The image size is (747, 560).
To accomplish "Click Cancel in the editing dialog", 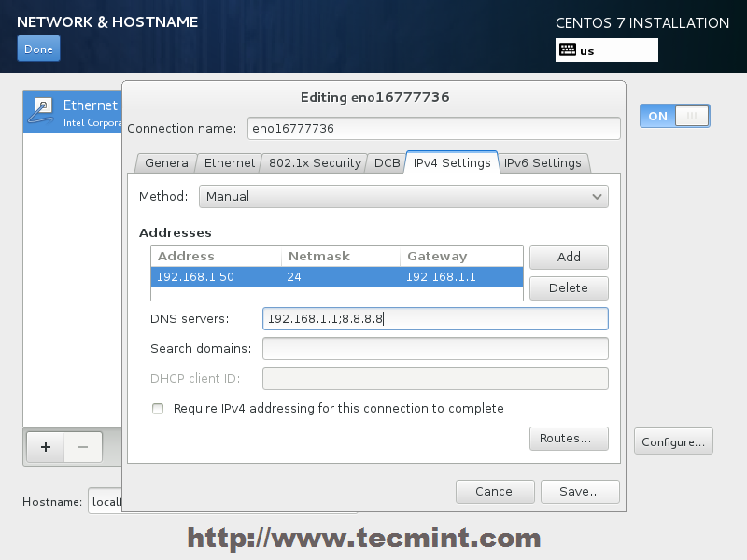I will [x=495, y=492].
